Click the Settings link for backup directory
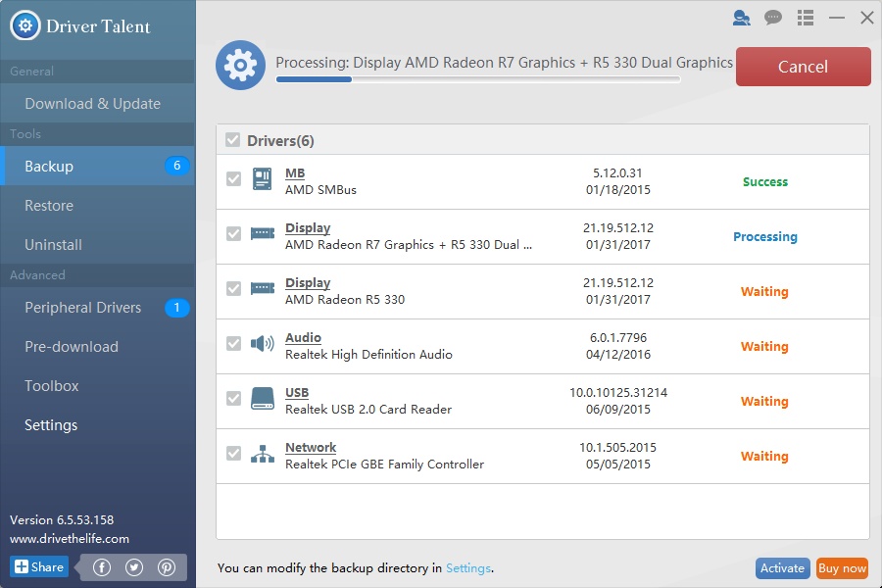Screen dimensions: 882x588 pyautogui.click(x=467, y=567)
